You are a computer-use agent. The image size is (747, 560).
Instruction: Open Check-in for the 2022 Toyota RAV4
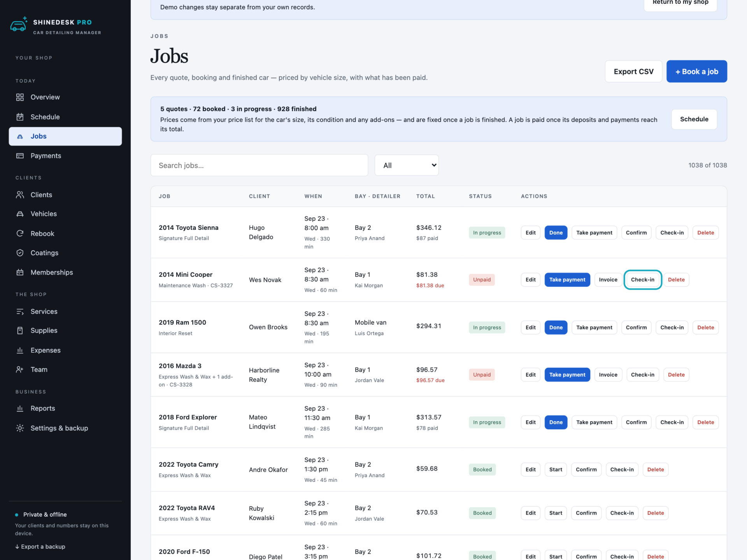coord(622,513)
